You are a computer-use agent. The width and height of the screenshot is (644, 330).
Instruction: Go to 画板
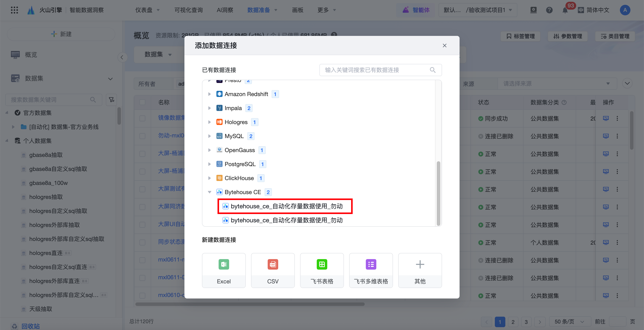click(x=297, y=10)
